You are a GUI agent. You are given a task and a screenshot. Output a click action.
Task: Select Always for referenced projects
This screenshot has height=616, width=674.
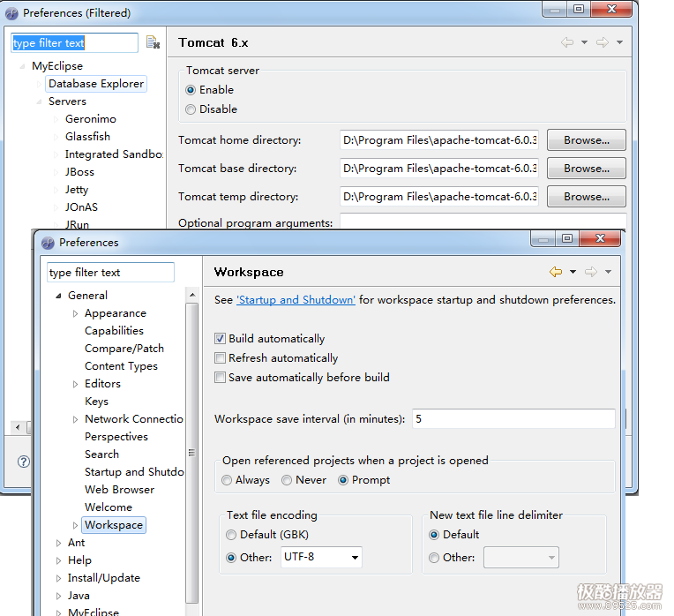click(x=227, y=480)
